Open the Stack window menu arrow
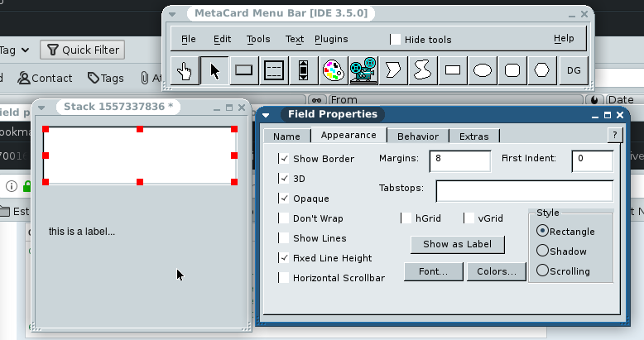 click(41, 108)
